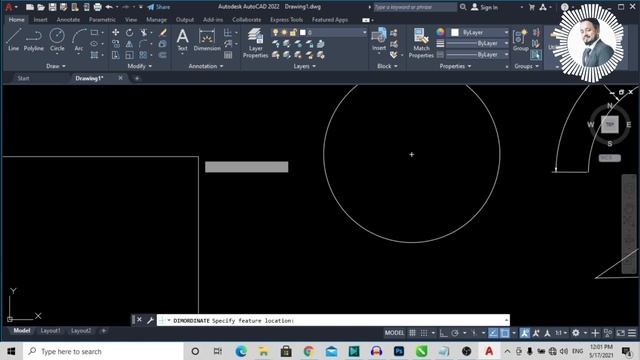
Task: Toggle polar tracking in status bar
Action: pyautogui.click(x=455, y=333)
